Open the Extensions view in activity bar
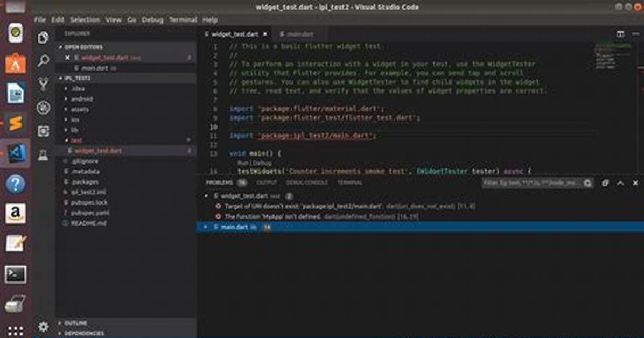644x338 pixels. [43, 131]
